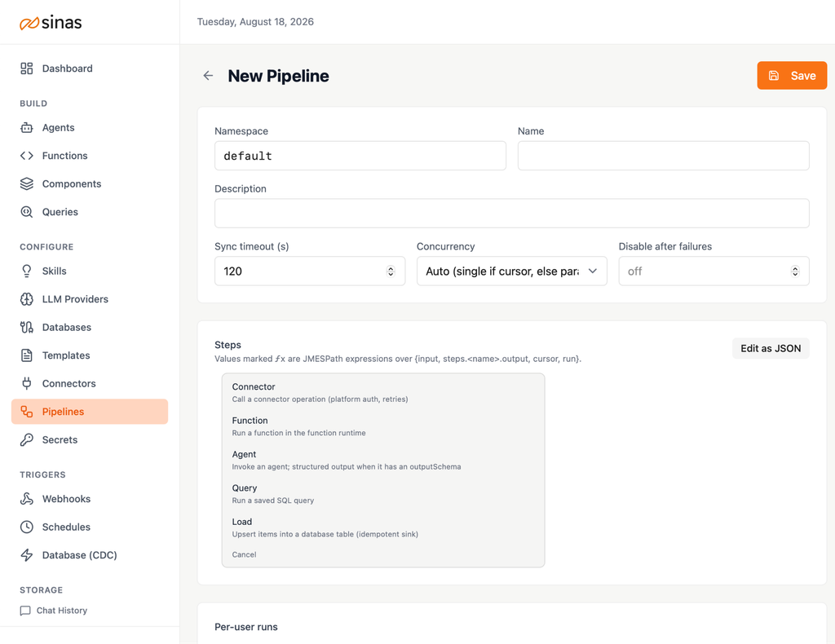Cancel the step type picker

pyautogui.click(x=244, y=554)
